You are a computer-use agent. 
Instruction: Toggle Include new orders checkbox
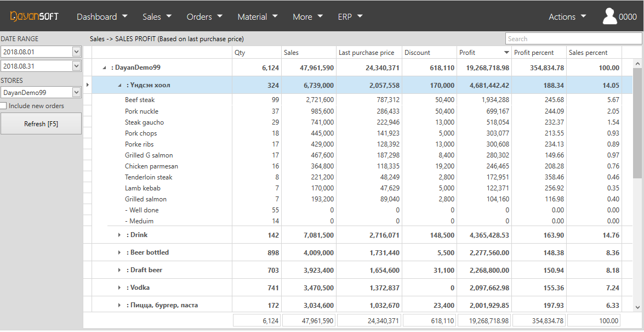click(3, 106)
